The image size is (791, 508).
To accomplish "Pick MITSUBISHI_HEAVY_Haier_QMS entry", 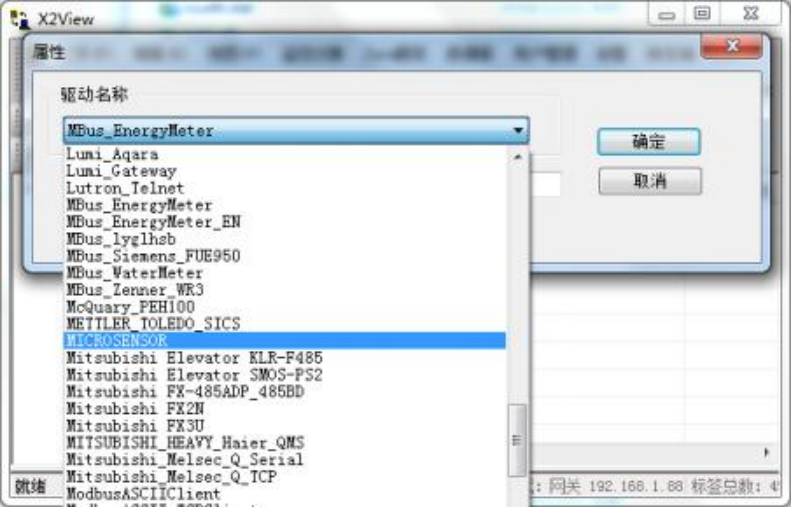I will (x=285, y=443).
